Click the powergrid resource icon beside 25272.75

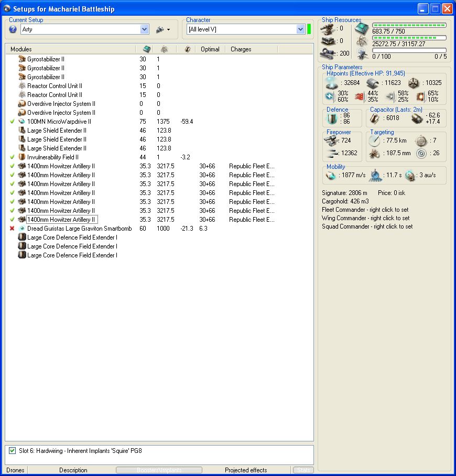tap(362, 41)
